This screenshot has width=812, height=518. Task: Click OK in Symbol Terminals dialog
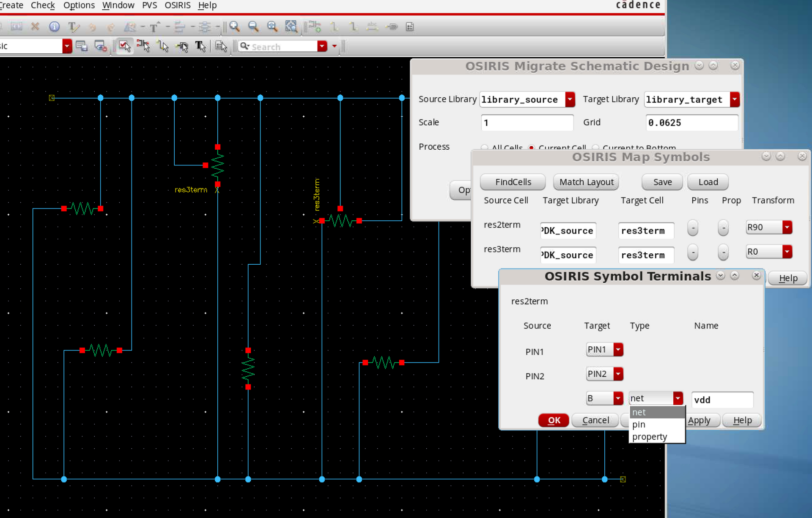[554, 420]
